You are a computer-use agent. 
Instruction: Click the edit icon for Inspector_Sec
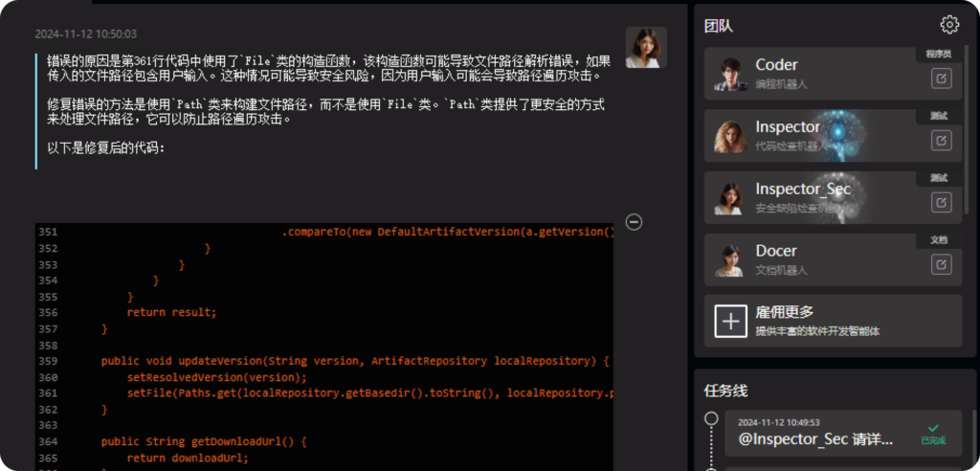point(942,202)
